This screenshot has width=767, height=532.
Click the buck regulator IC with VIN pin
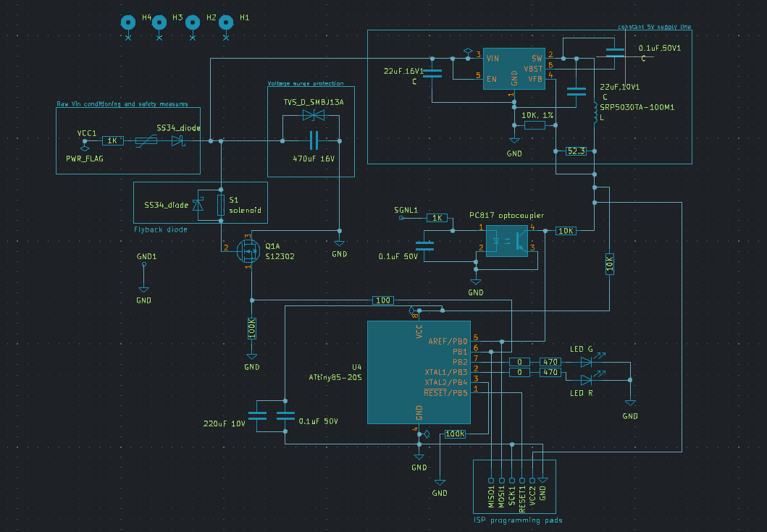pos(514,69)
